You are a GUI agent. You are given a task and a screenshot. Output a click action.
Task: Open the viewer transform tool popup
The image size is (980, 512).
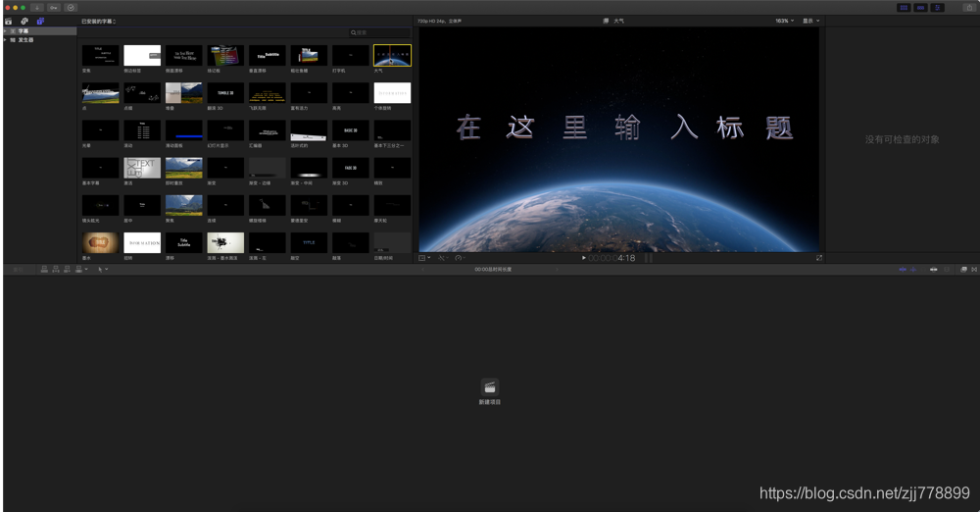(424, 258)
